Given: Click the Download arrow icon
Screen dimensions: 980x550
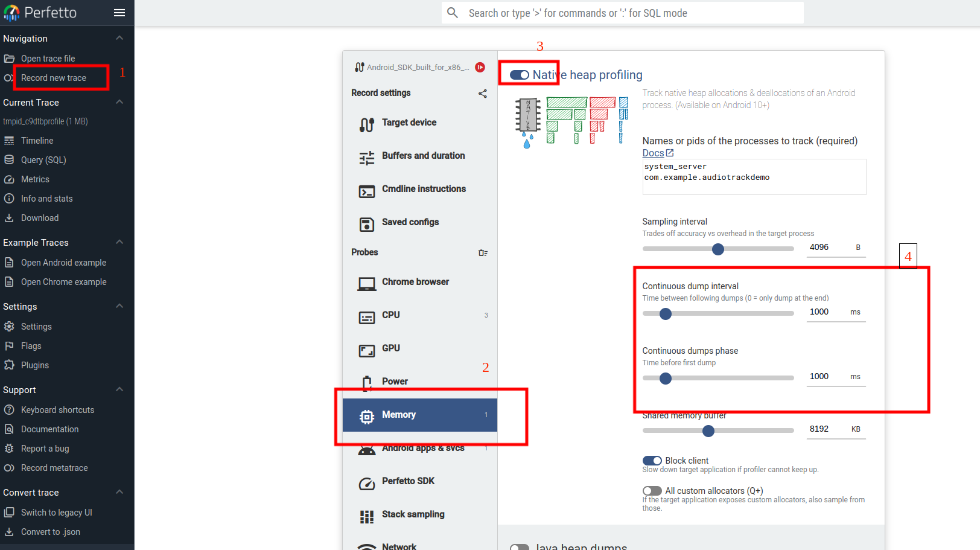Looking at the screenshot, I should click(x=9, y=218).
